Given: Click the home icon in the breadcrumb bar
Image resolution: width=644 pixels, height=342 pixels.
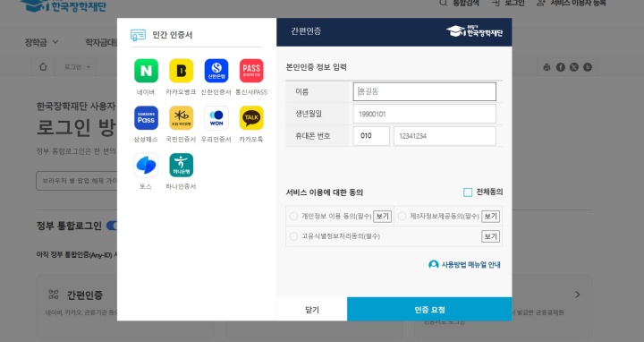Looking at the screenshot, I should click(x=43, y=66).
